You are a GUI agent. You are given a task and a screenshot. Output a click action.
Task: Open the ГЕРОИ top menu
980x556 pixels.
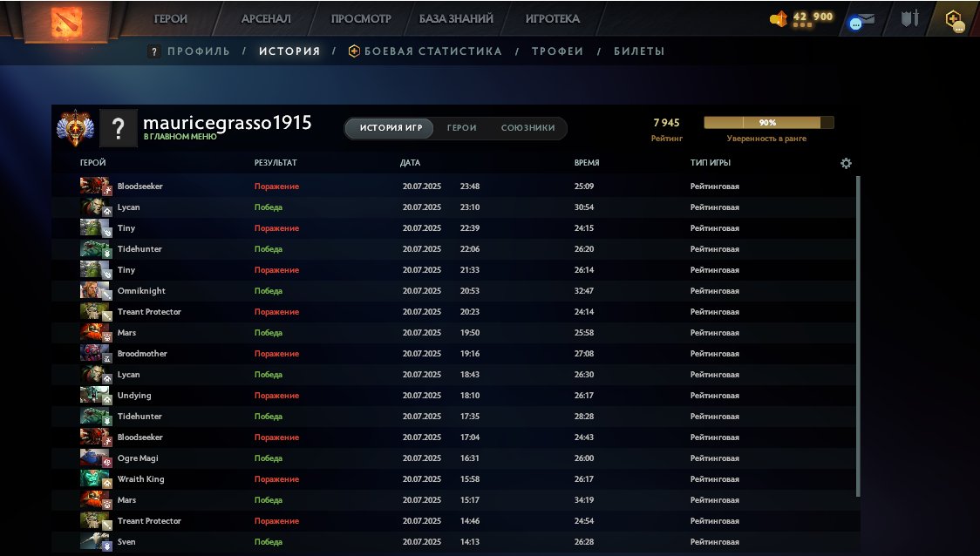coord(171,19)
